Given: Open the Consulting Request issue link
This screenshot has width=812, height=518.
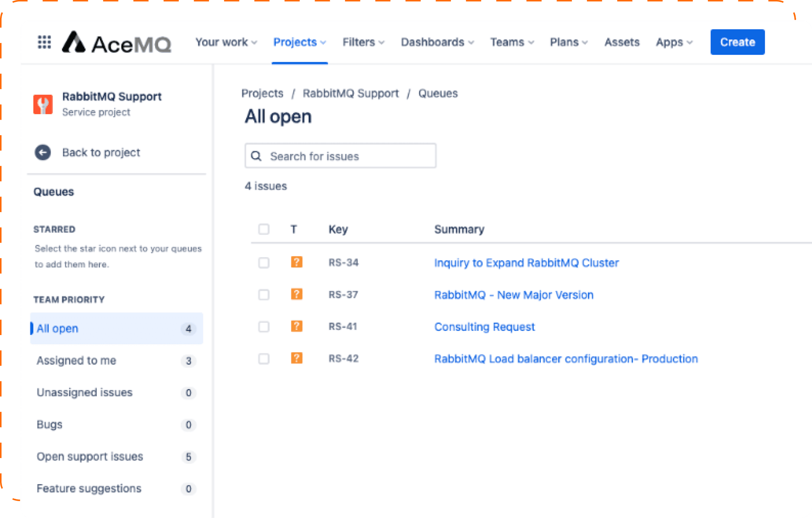Looking at the screenshot, I should click(x=484, y=327).
